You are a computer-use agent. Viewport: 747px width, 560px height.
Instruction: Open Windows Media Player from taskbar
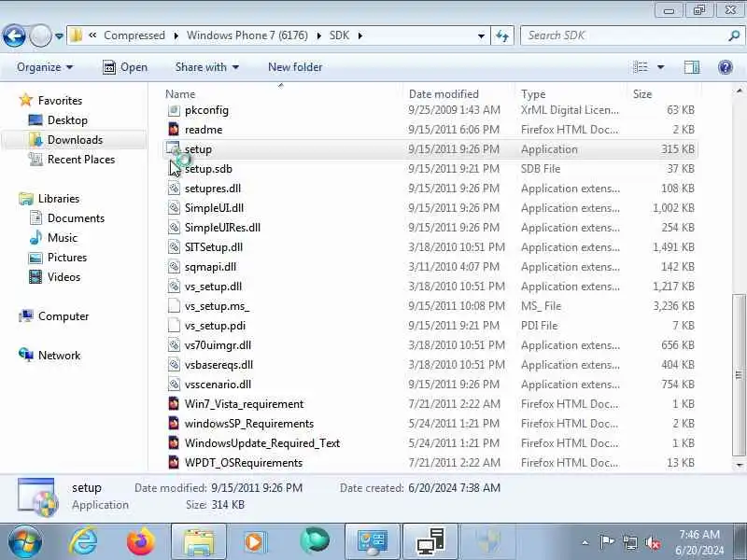click(254, 542)
